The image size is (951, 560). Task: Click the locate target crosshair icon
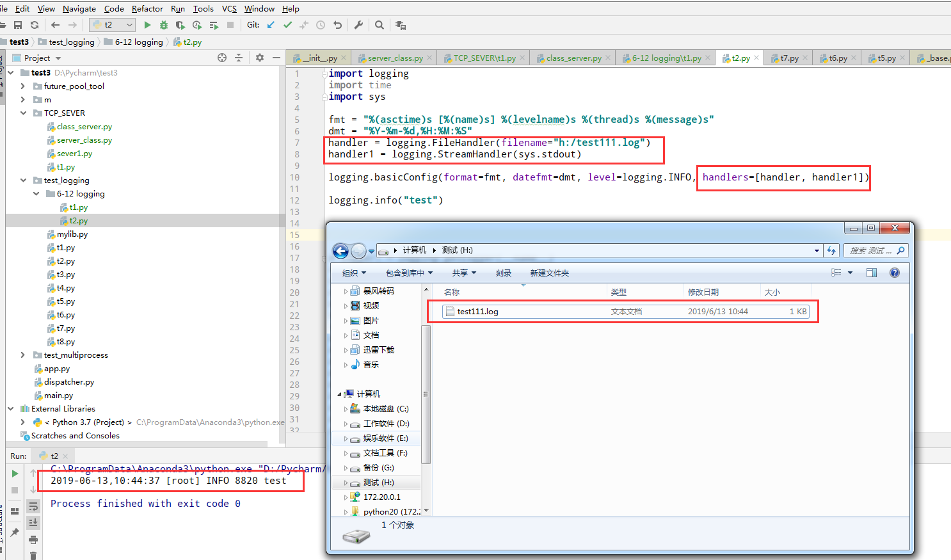click(x=222, y=58)
